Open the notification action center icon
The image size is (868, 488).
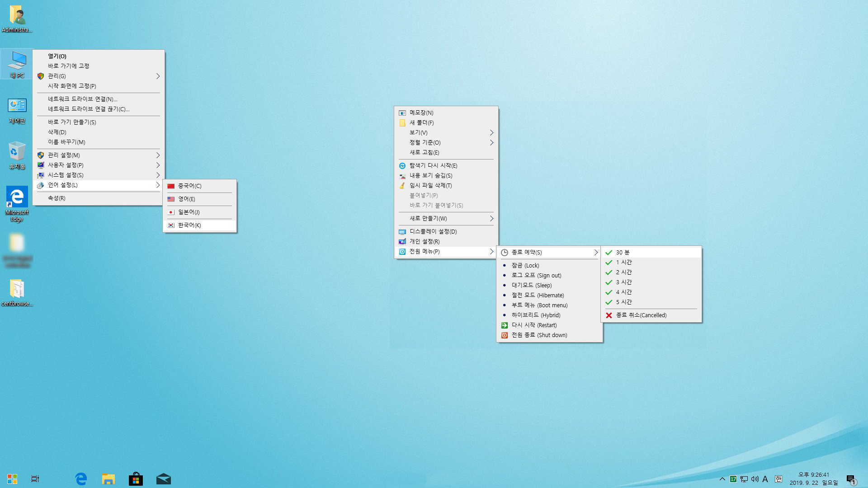click(851, 479)
